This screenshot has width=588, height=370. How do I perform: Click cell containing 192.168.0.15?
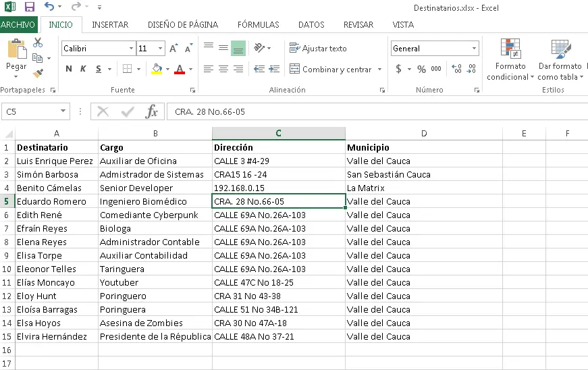279,188
